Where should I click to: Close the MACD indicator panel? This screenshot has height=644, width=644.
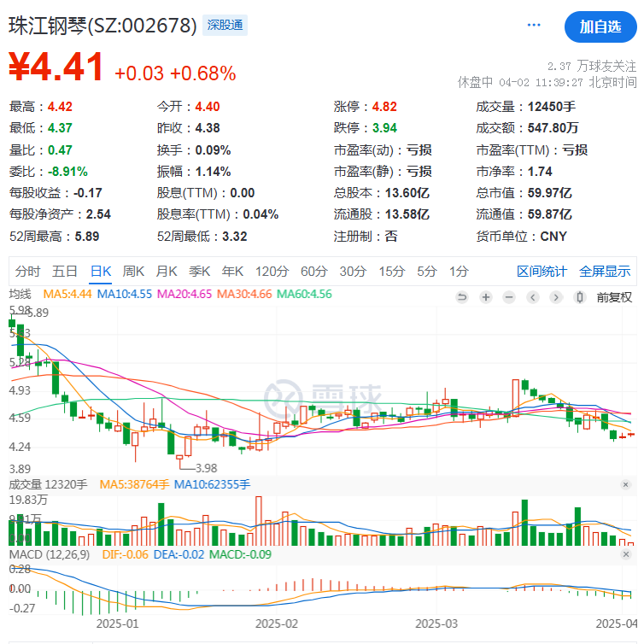[x=625, y=554]
